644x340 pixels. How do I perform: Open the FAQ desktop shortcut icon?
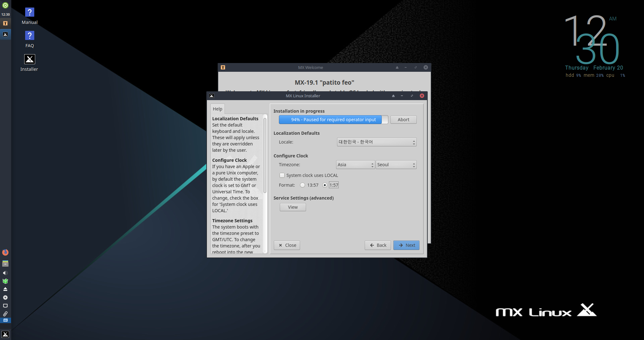coord(30,36)
